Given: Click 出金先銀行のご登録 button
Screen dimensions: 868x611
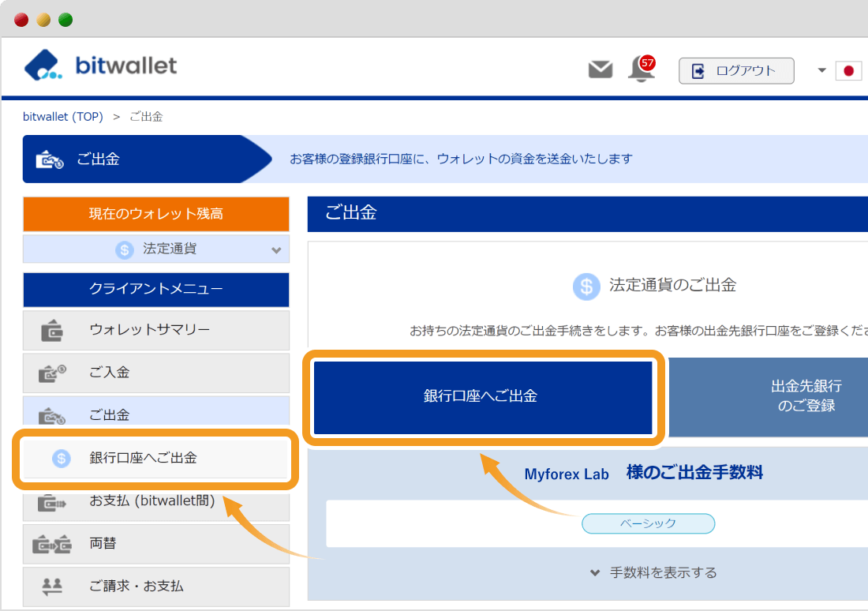Looking at the screenshot, I should 769,397.
